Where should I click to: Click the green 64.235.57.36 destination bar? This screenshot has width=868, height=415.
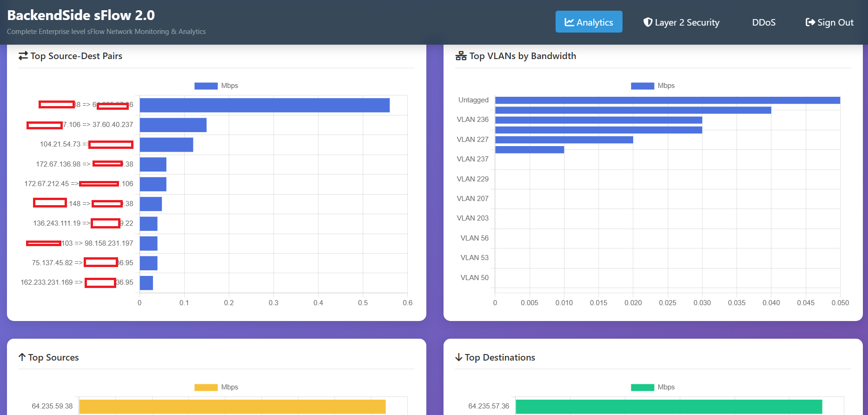tap(669, 406)
